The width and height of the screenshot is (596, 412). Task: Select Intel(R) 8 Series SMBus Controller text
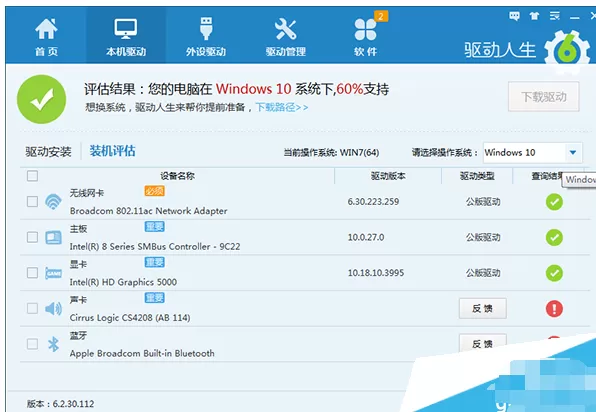(x=155, y=247)
